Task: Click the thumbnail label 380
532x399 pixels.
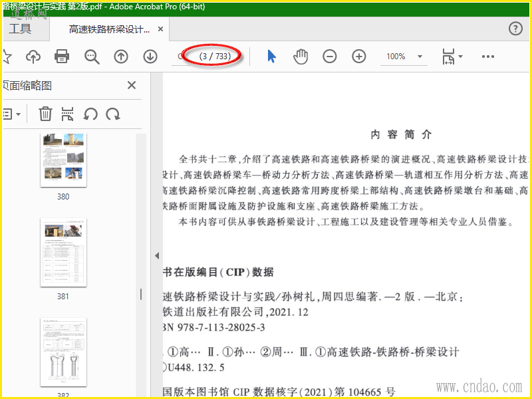Action: coord(63,196)
